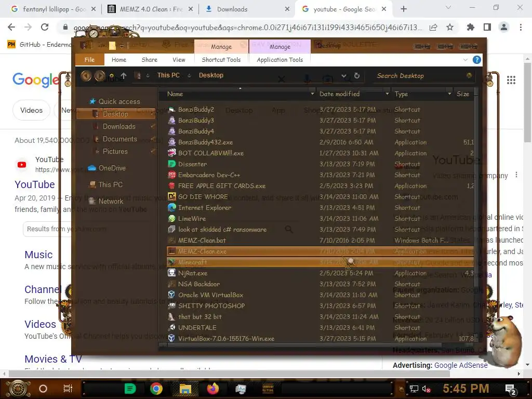Launch Firefox from the taskbar
The image size is (532, 399).
coord(212,389)
